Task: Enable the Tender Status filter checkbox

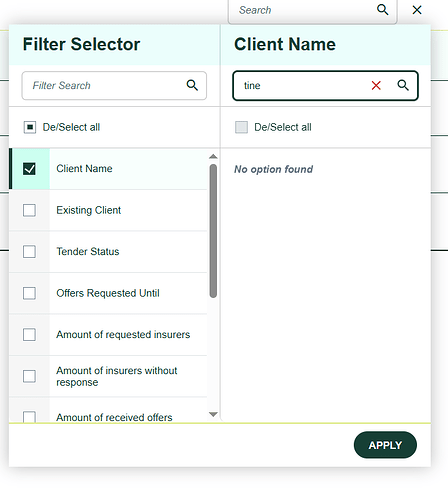Action: [29, 252]
